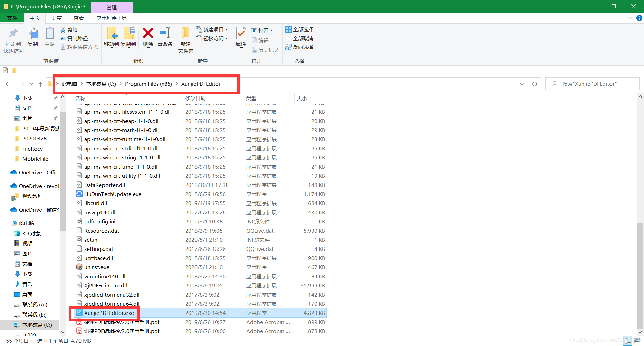Click This PC breadcrumb segment
This screenshot has width=644, height=346.
click(x=69, y=84)
